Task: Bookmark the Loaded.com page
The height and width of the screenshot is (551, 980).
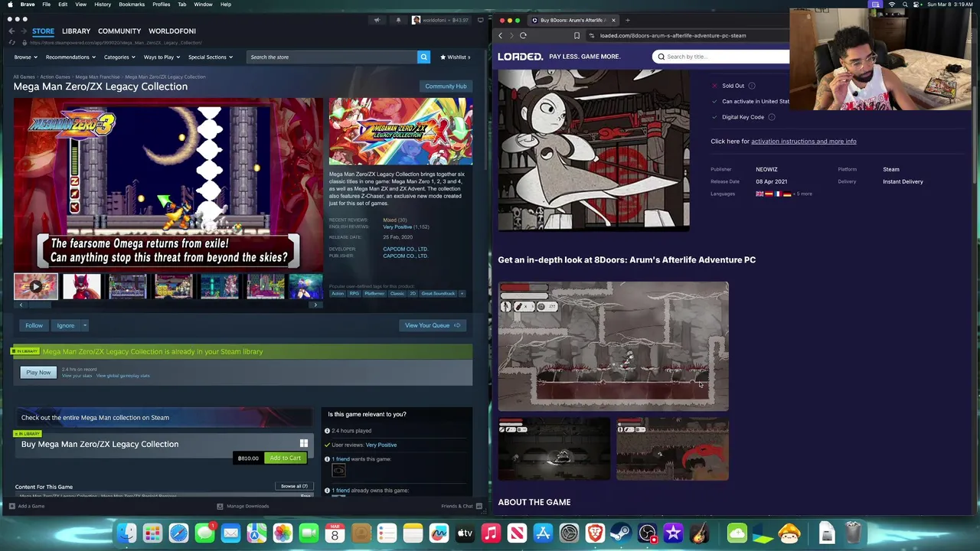Action: [577, 35]
